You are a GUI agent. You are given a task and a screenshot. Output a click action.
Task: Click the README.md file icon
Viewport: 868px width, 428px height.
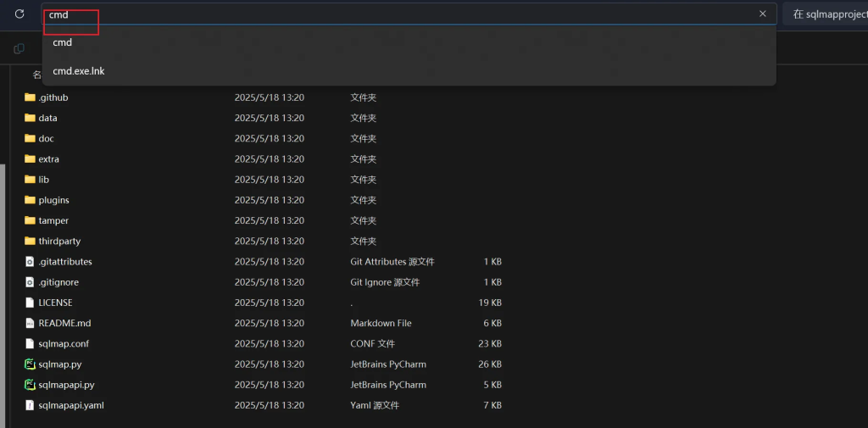(x=30, y=324)
